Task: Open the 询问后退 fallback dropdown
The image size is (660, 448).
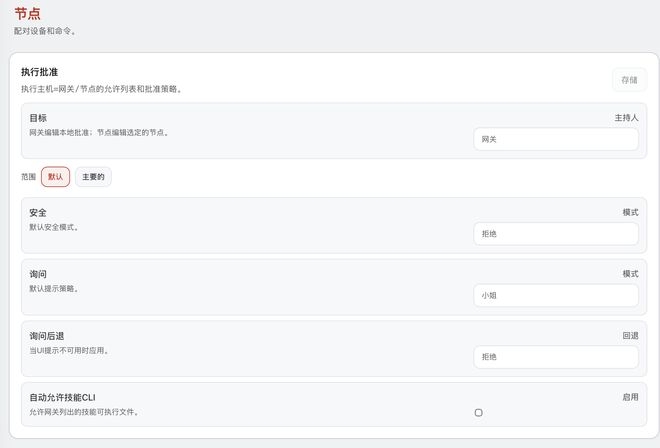Action: point(556,357)
